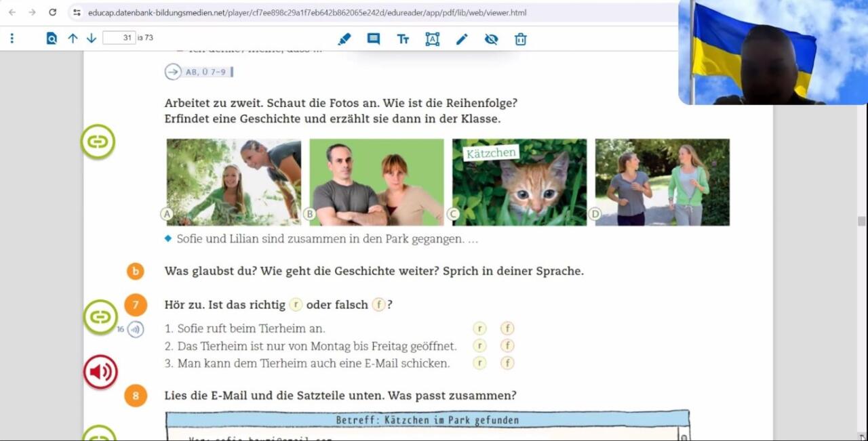868x441 pixels.
Task: Click the heading 'Hör zu. Ist das richtig'
Action: click(x=225, y=305)
